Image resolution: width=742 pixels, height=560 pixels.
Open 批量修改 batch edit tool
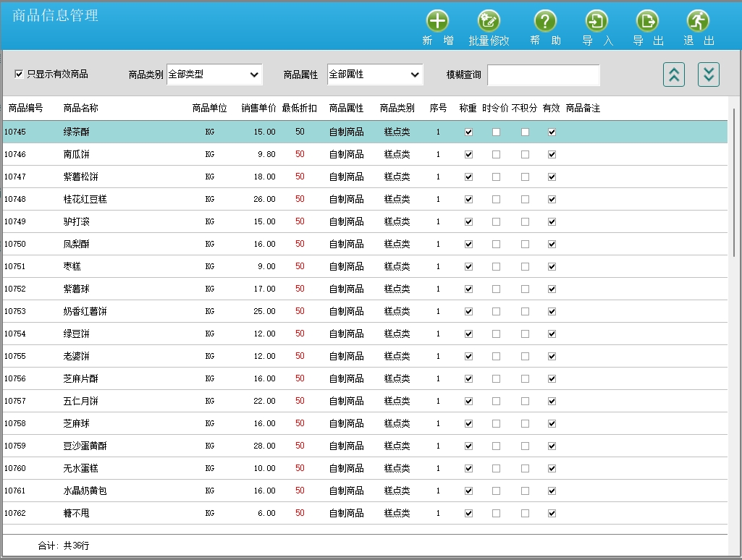[489, 22]
